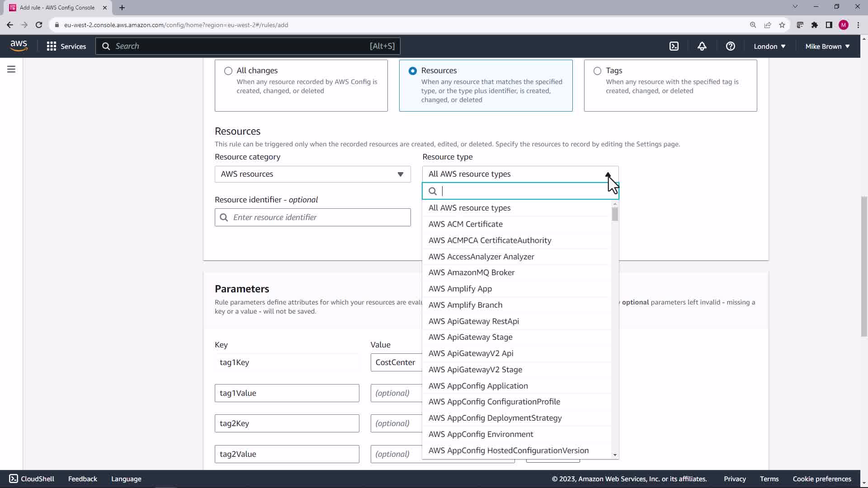868x488 pixels.
Task: Click the Feedback link in footer
Action: point(82,479)
